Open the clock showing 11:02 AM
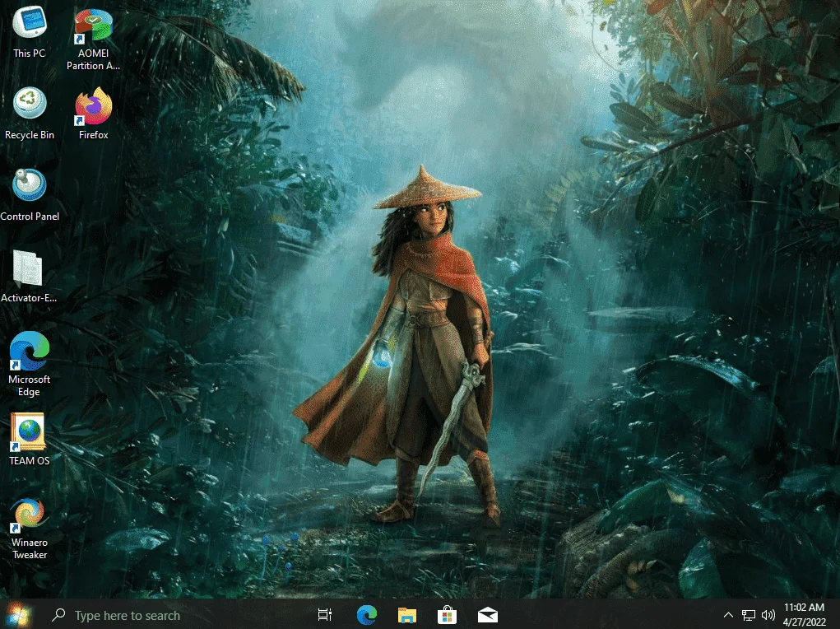Image resolution: width=840 pixels, height=629 pixels. [x=804, y=614]
